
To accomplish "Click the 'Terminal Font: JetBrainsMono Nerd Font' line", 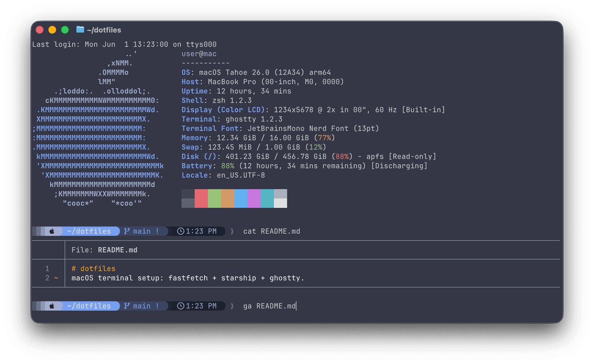I will coord(280,129).
